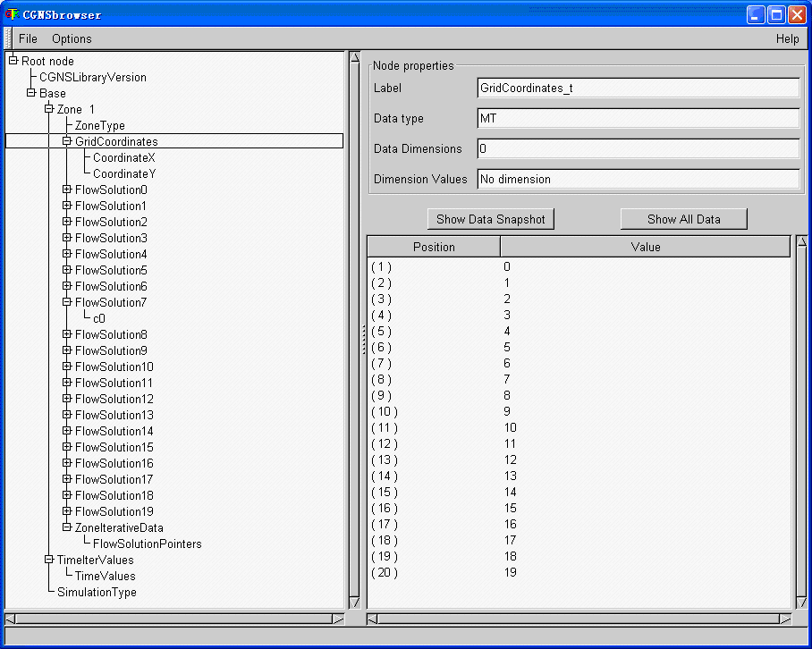The image size is (812, 649).
Task: Select the CoordinateX tree item
Action: point(123,157)
